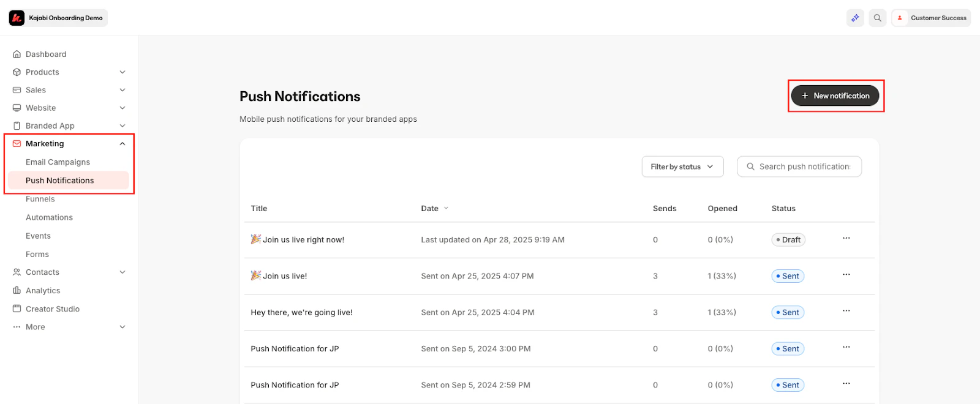Go to Email Campaigns in sidebar
Viewport: 980px width, 404px height.
coord(58,162)
